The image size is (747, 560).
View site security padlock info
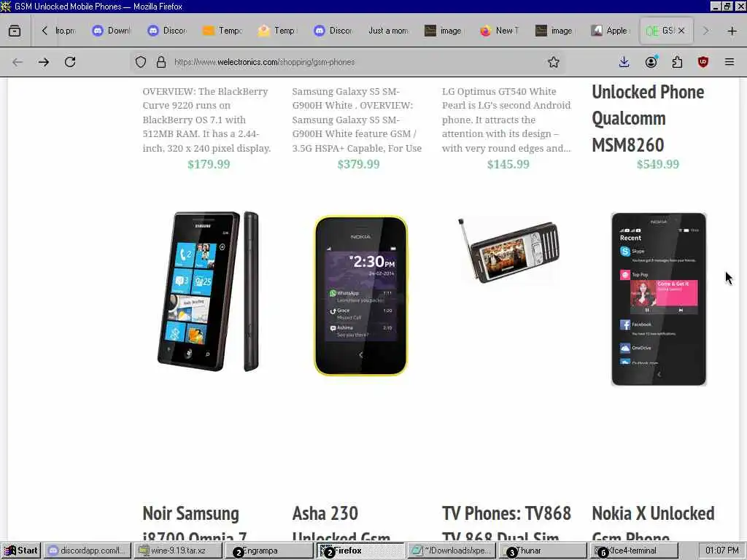coord(161,62)
